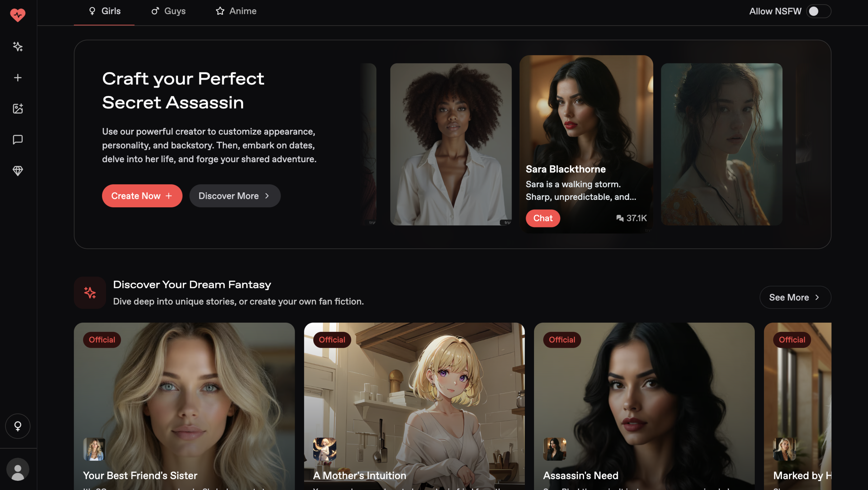This screenshot has height=490, width=868.
Task: Click the small avatar on A Mother's Intuition
Action: point(324,449)
